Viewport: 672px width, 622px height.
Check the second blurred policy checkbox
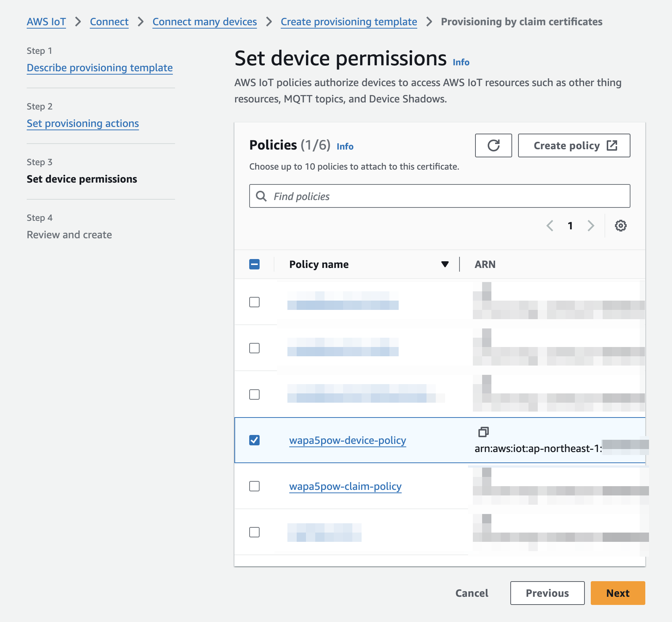click(254, 348)
